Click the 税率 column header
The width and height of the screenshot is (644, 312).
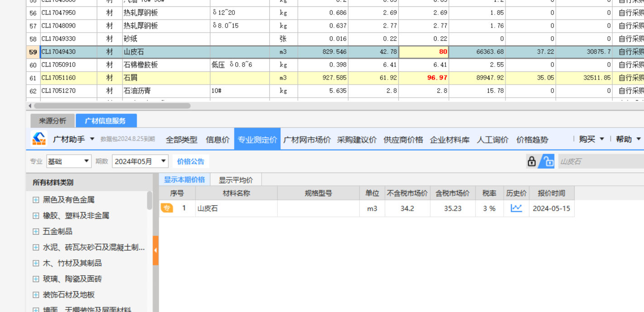pos(489,193)
